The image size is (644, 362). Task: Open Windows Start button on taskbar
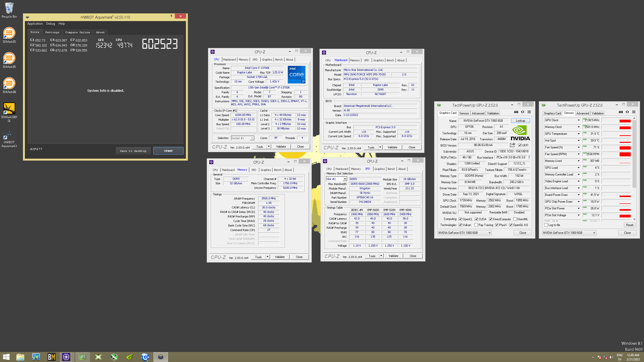(x=6, y=357)
